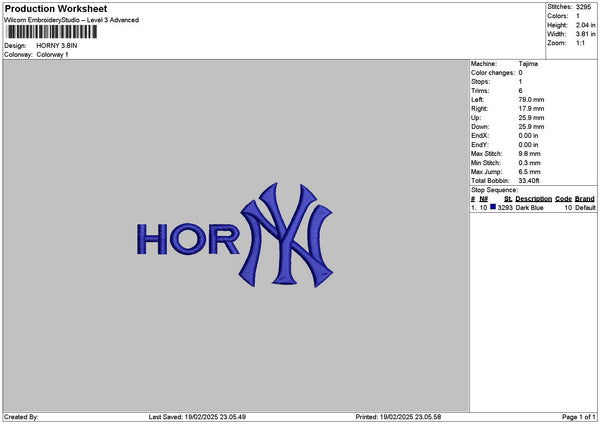Click the Down value 25.9 mm

(531, 127)
